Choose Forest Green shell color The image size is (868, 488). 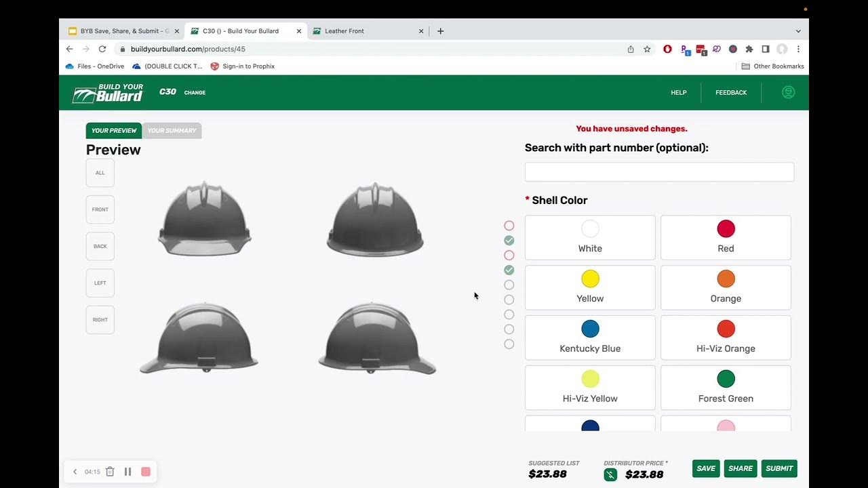click(726, 388)
